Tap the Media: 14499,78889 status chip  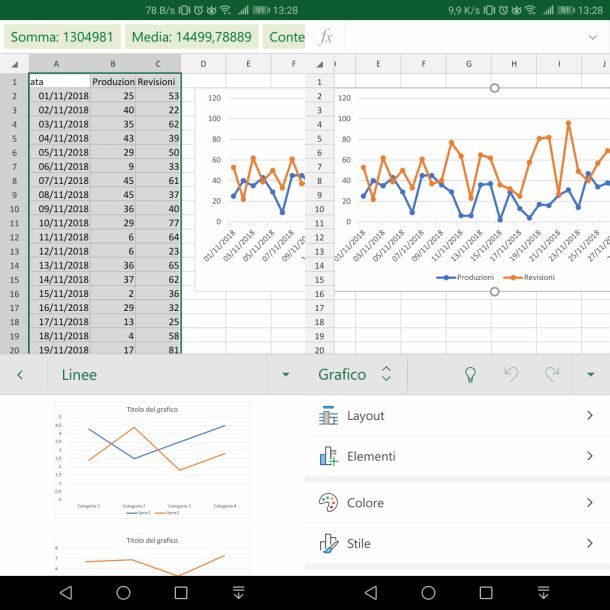point(191,37)
